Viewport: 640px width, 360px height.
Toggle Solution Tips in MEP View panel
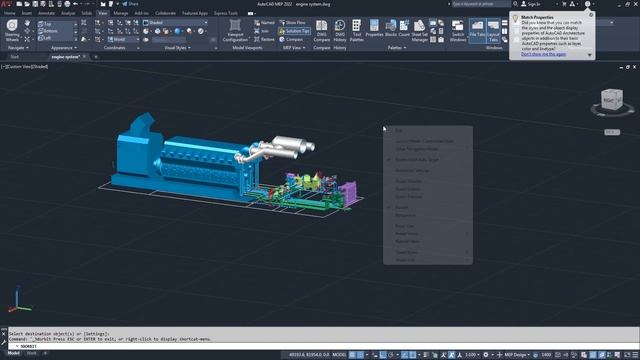click(x=294, y=31)
